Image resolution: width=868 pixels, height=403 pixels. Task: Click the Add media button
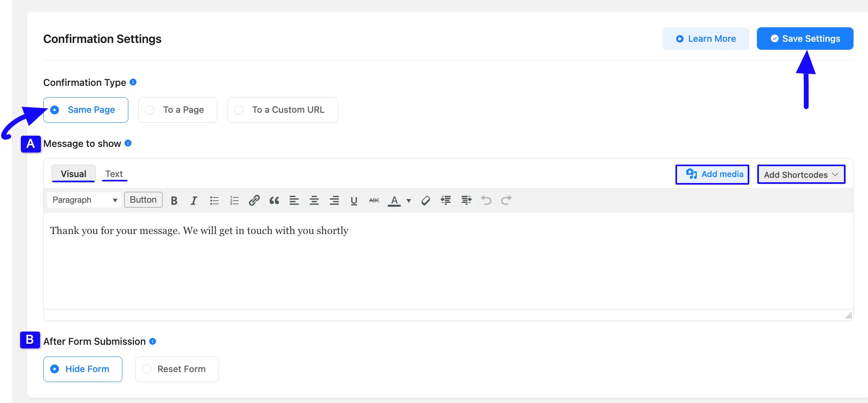point(712,175)
